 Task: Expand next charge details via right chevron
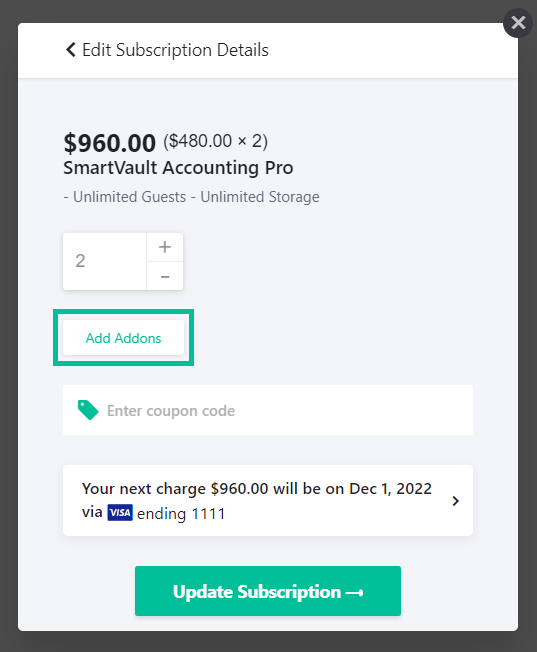click(455, 501)
